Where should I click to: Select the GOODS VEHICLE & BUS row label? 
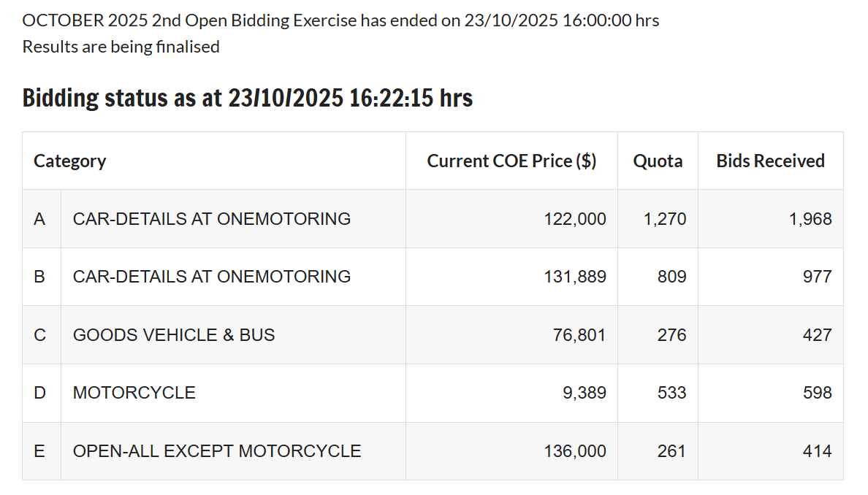174,335
